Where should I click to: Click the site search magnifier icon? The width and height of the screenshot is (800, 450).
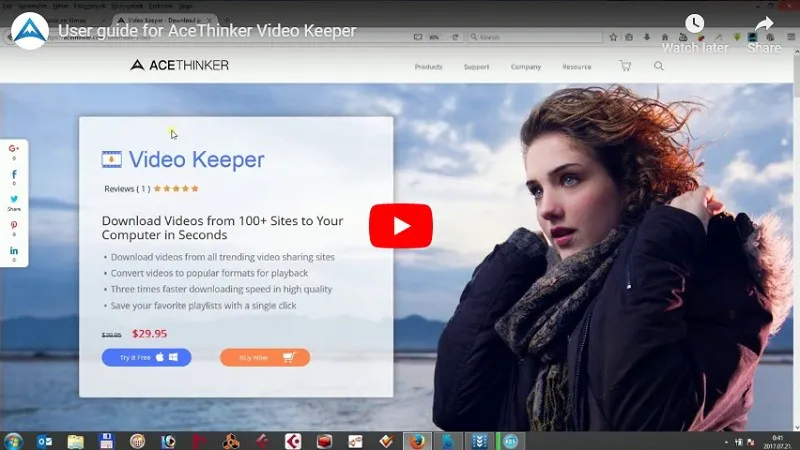coord(659,66)
